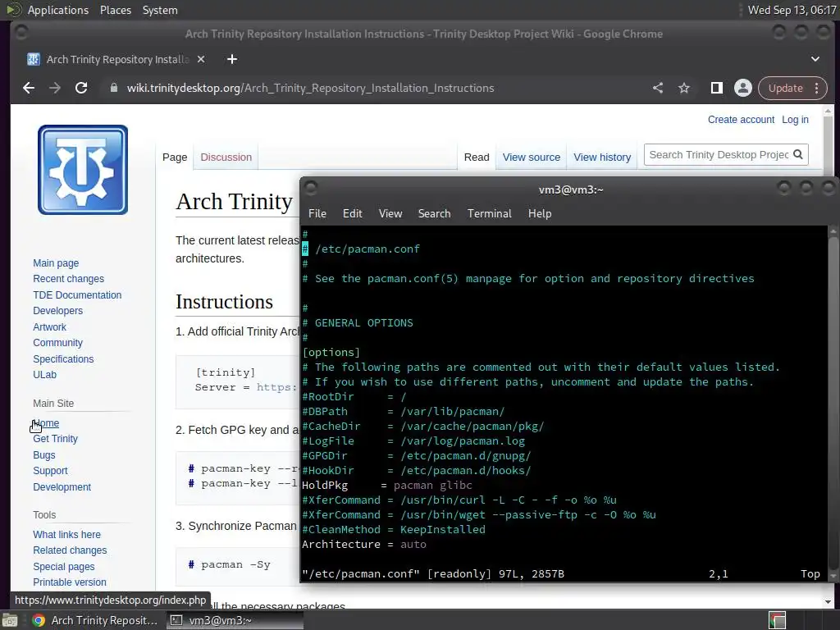Click the Home link under Main Site

click(x=46, y=423)
